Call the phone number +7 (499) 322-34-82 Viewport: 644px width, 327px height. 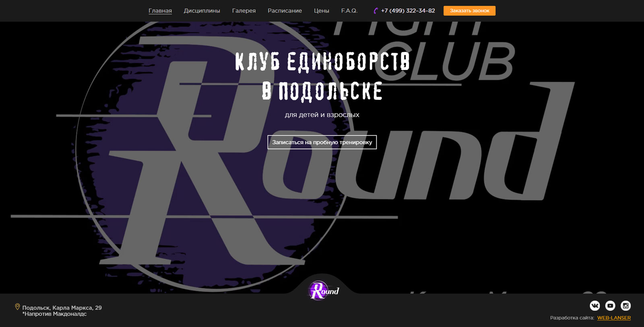[x=408, y=11]
